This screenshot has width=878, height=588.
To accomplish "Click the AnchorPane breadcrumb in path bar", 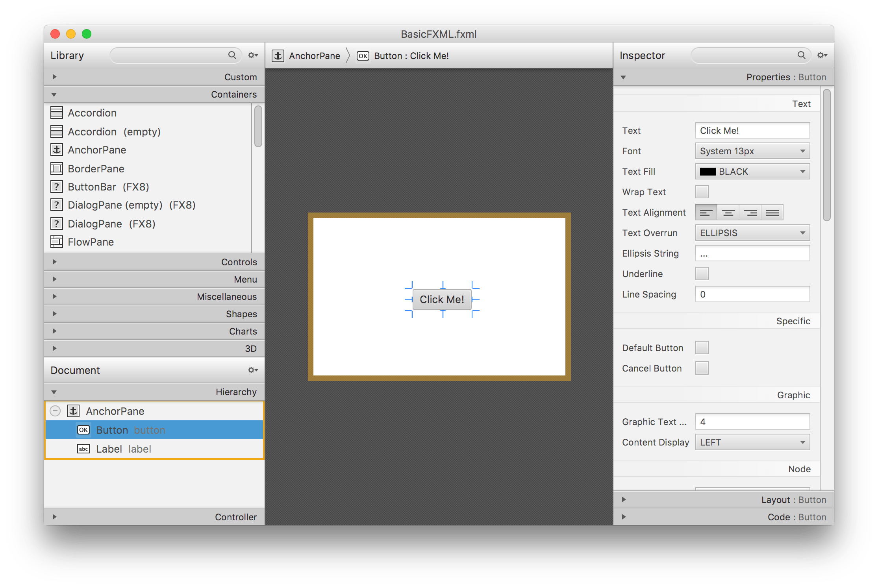I will pos(314,56).
